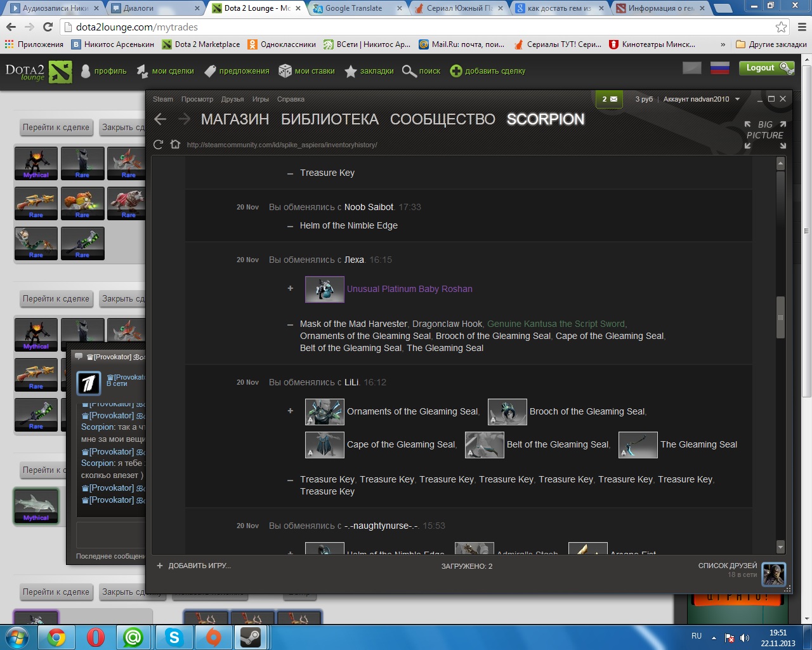Open мои сделки on Dota2Lounge

[165, 71]
